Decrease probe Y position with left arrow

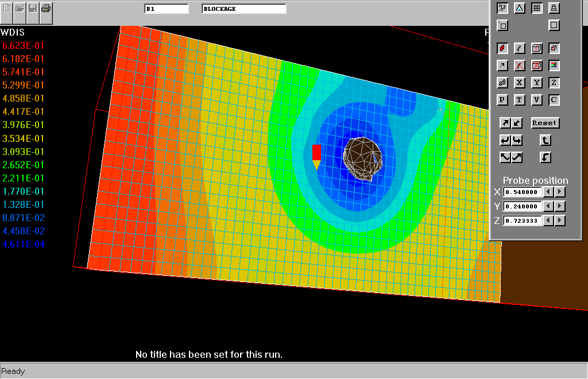click(548, 206)
